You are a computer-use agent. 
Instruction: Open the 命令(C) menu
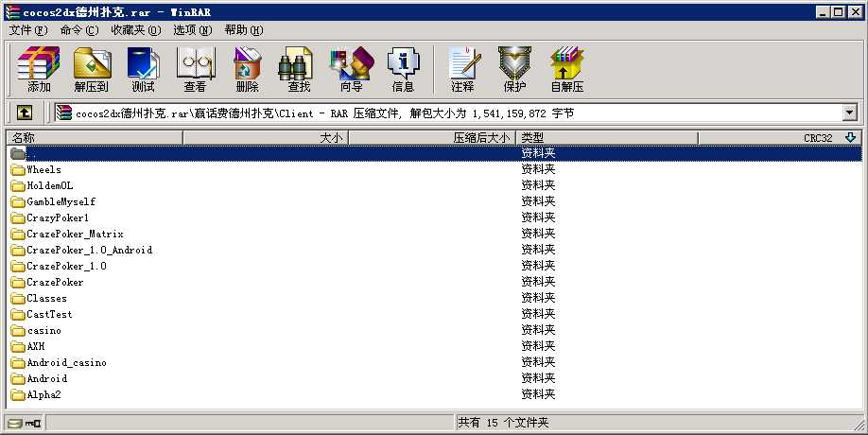79,30
